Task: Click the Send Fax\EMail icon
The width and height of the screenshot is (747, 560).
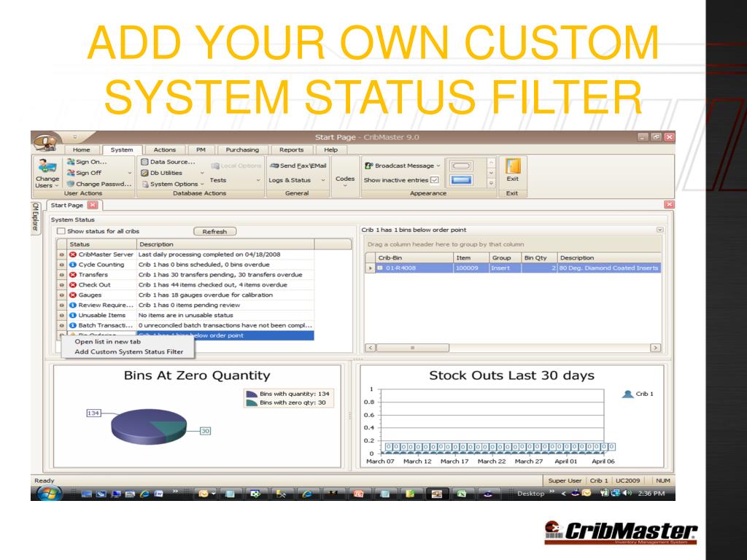Action: click(x=274, y=166)
